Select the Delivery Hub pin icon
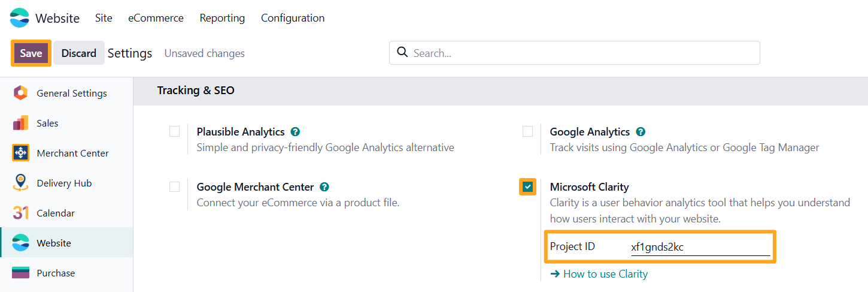 click(20, 183)
